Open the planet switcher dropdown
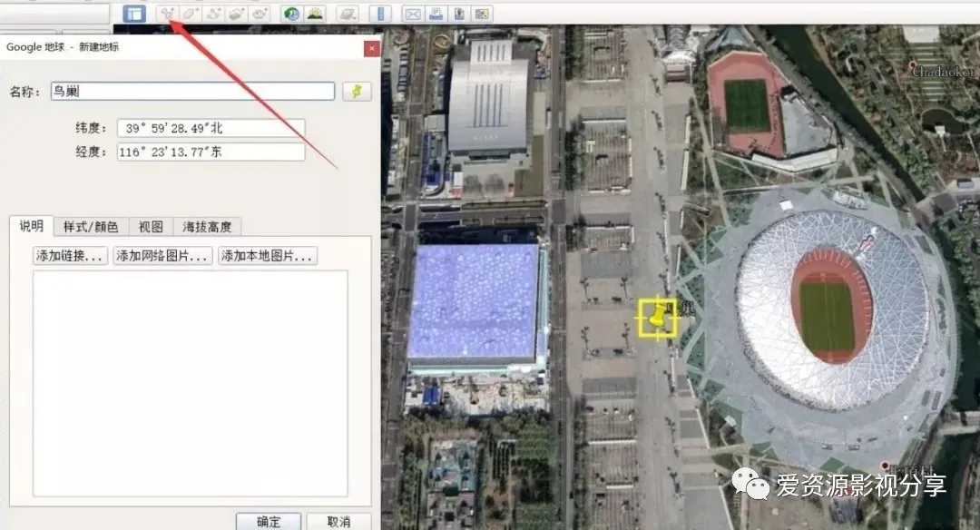The image size is (980, 530). point(347,14)
